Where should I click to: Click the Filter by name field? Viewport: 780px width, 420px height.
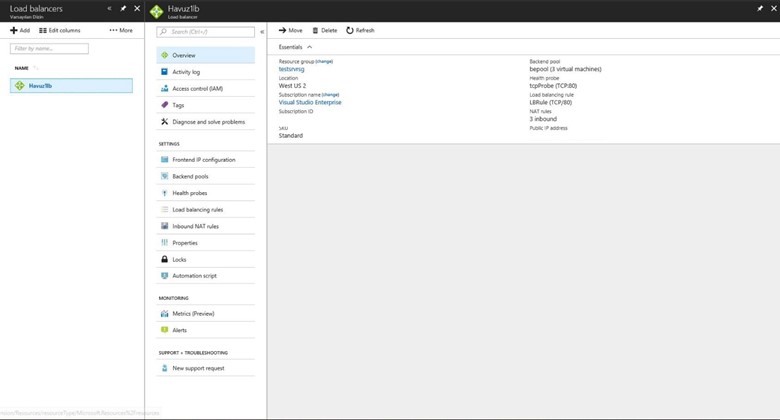(49, 48)
